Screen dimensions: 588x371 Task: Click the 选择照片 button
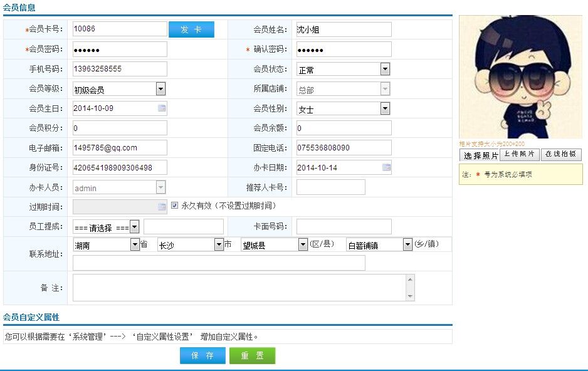(x=480, y=155)
